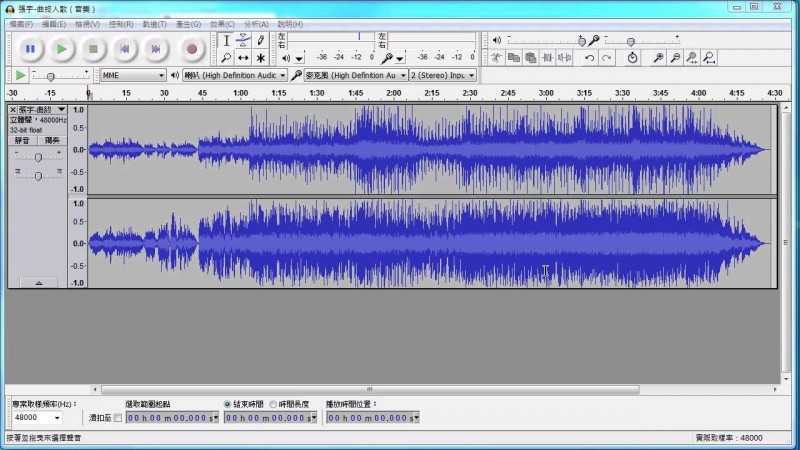The height and width of the screenshot is (450, 800).
Task: Select the 時間長度 radio button
Action: pos(273,404)
